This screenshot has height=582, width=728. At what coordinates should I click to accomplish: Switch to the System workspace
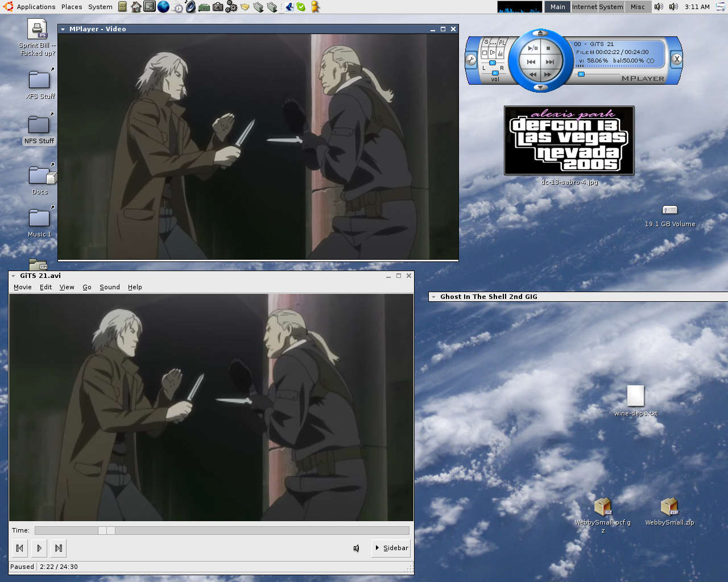(611, 7)
